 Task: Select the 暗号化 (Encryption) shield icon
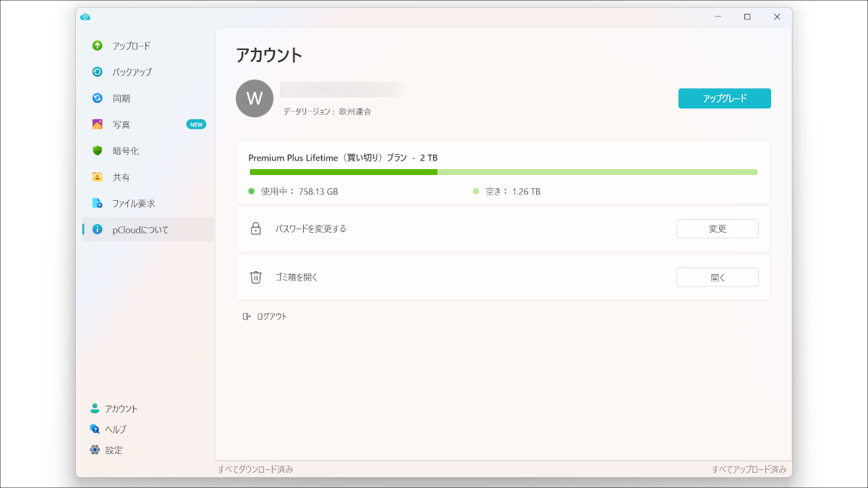coord(96,150)
